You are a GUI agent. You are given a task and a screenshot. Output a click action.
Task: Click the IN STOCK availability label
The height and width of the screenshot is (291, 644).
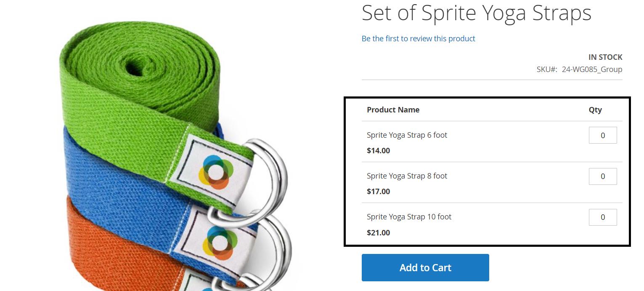pyautogui.click(x=605, y=57)
